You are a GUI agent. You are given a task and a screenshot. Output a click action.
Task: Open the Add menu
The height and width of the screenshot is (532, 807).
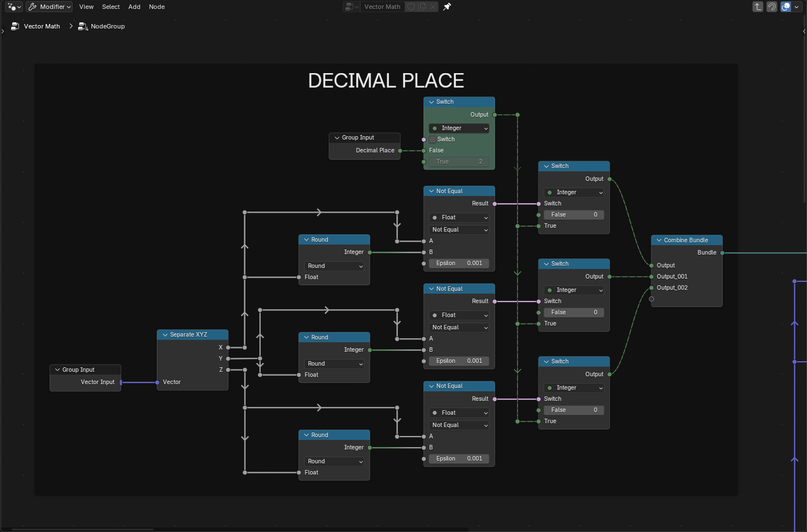tap(134, 7)
